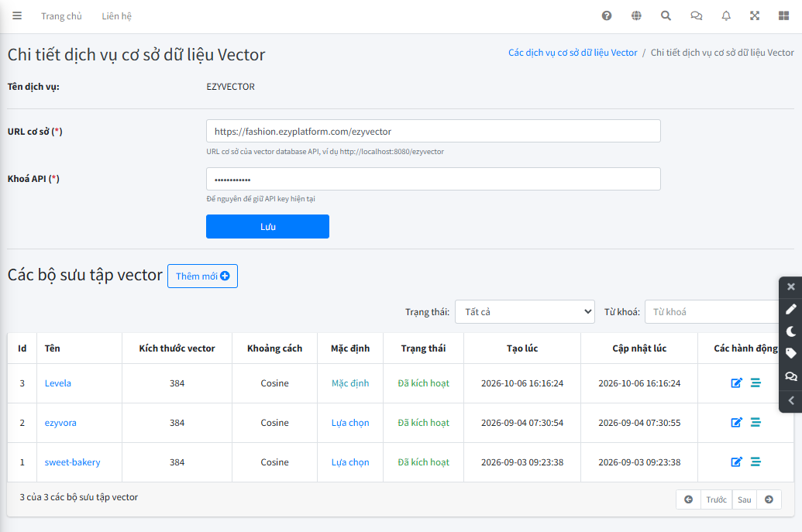This screenshot has height=532, width=802.
Task: Edit the Levela collection row
Action: point(737,383)
